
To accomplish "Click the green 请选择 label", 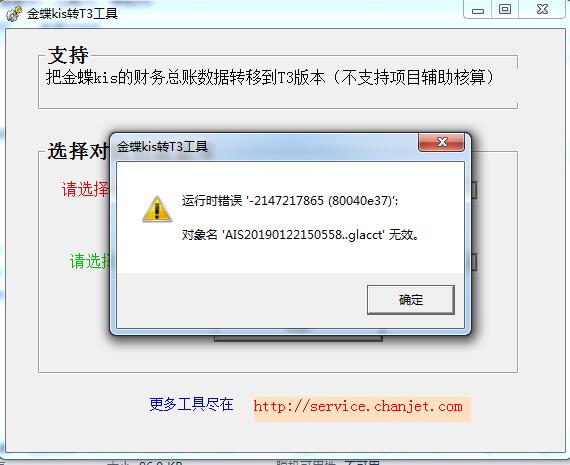I will coord(91,261).
